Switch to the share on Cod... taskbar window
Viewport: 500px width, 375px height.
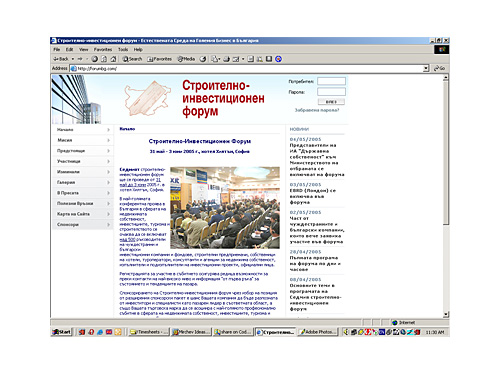point(233,332)
